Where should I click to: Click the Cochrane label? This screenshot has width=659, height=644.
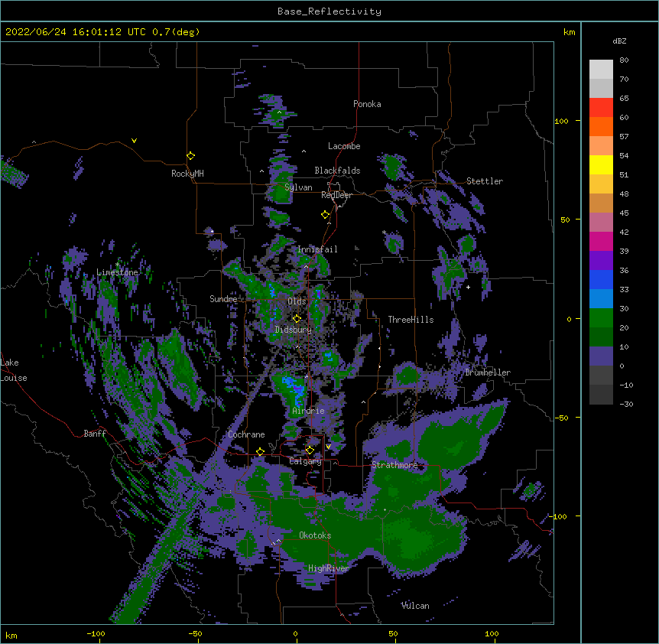coord(246,434)
